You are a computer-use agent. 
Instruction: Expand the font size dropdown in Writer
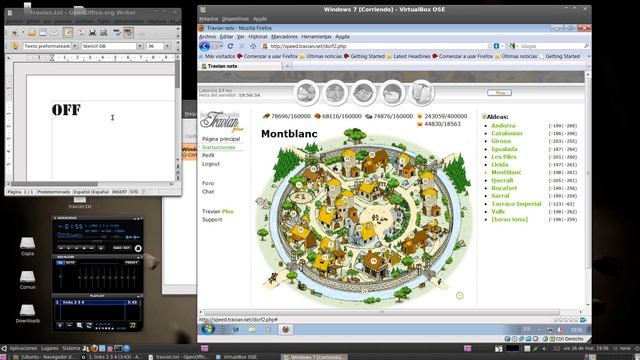pos(167,46)
